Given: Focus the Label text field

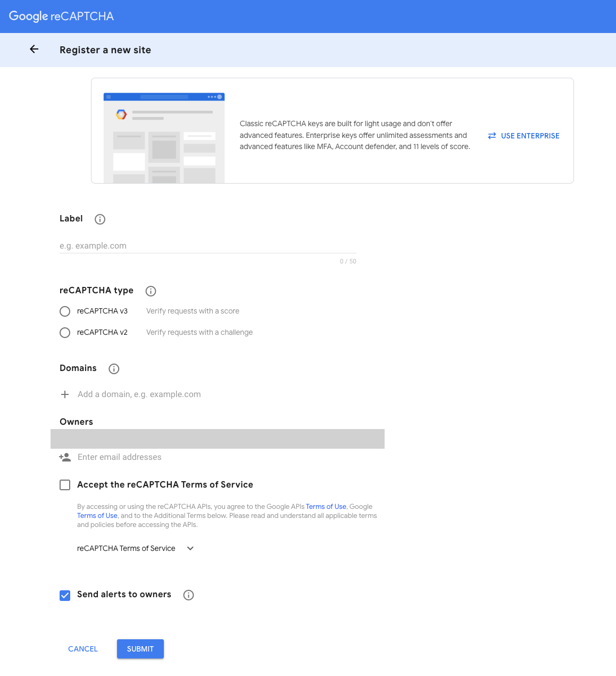Looking at the screenshot, I should pos(208,246).
